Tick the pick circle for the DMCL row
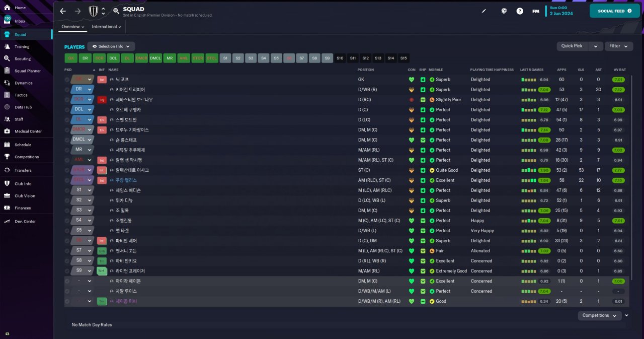 tap(67, 140)
